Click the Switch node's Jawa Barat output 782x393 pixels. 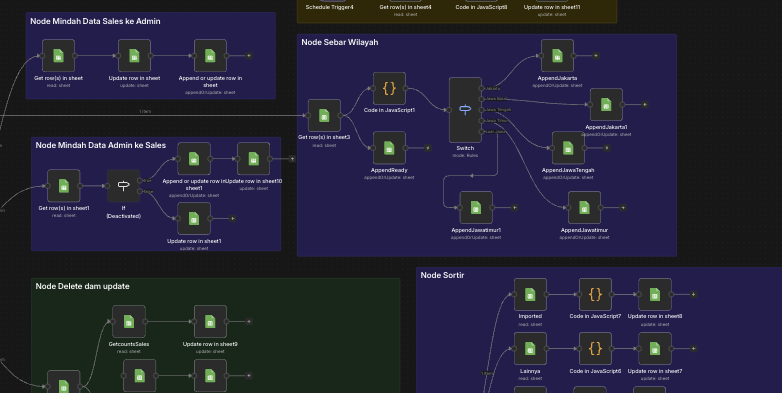point(482,99)
